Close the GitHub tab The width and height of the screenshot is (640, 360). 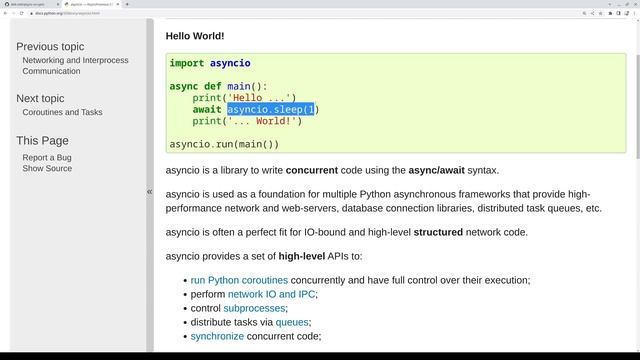coord(58,4)
